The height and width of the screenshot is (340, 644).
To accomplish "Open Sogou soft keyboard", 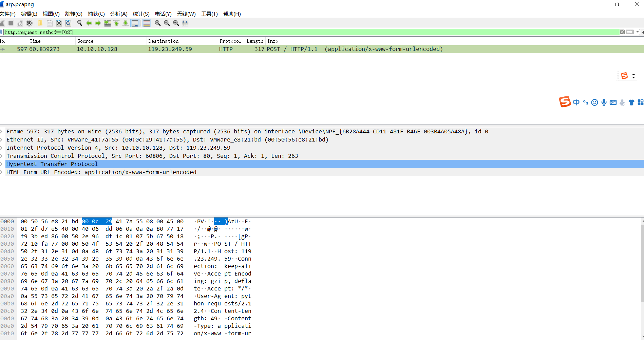I will (613, 102).
